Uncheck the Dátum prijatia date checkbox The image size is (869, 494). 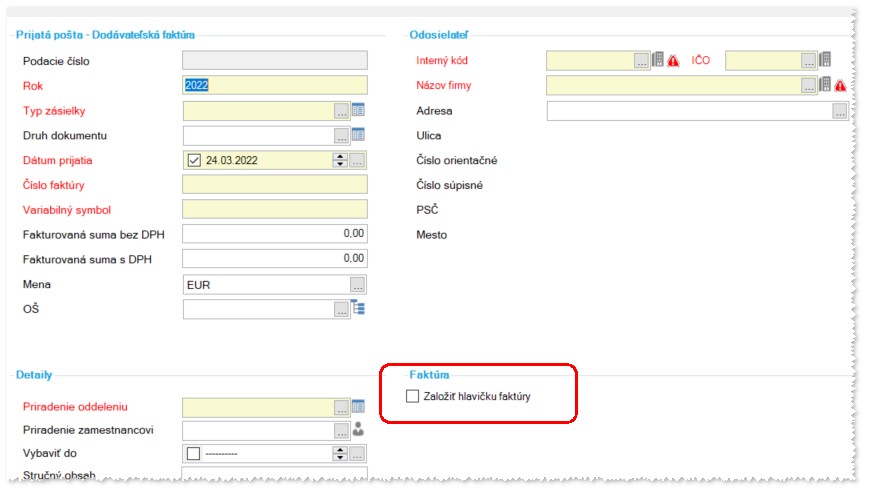(193, 160)
